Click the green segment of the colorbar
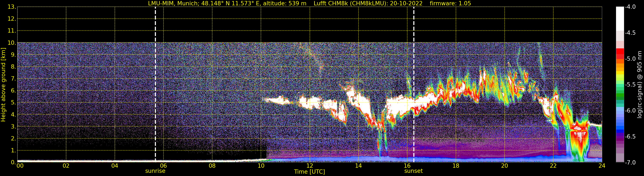The width and height of the screenshot is (644, 176). click(x=620, y=95)
